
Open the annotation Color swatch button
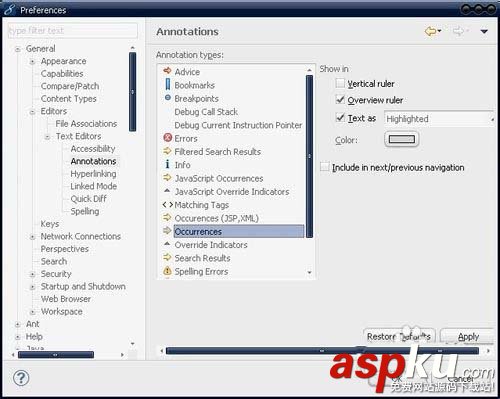coord(402,139)
